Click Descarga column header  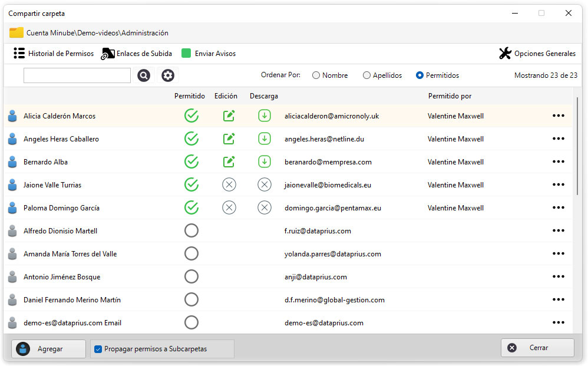263,96
